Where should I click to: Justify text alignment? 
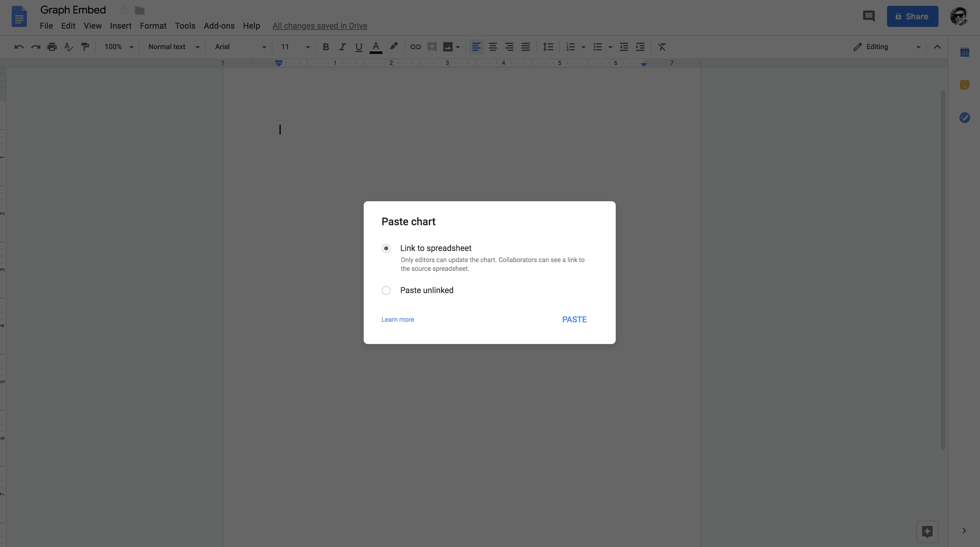(x=525, y=47)
